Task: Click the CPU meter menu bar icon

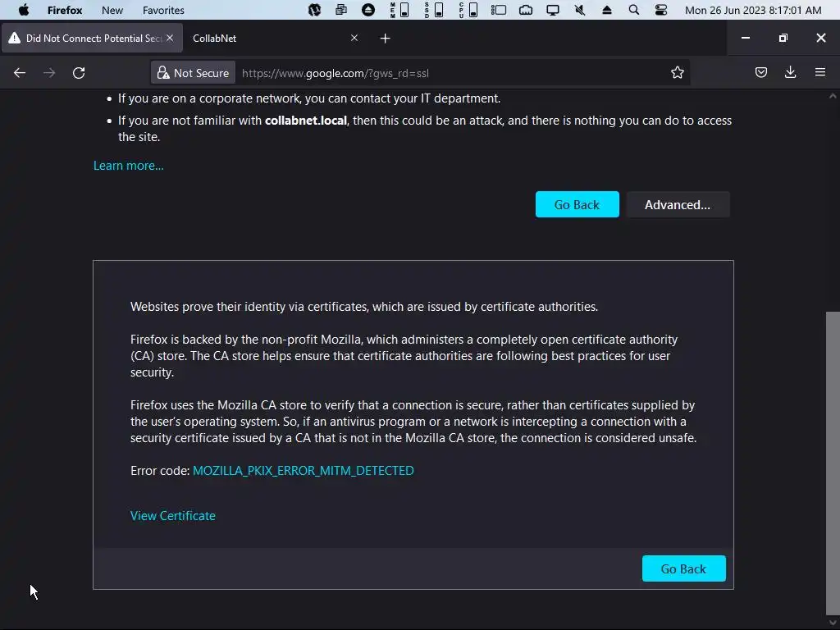Action: (468, 10)
